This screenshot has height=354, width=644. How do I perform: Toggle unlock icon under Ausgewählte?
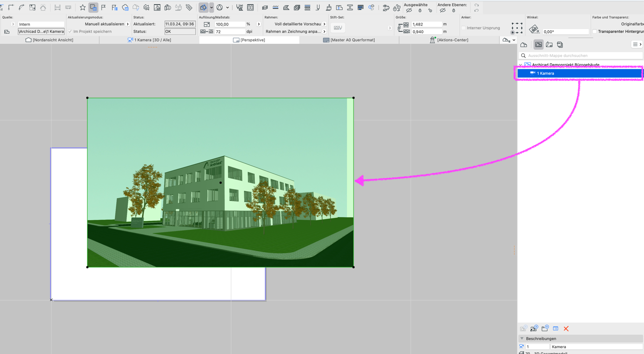click(x=430, y=10)
